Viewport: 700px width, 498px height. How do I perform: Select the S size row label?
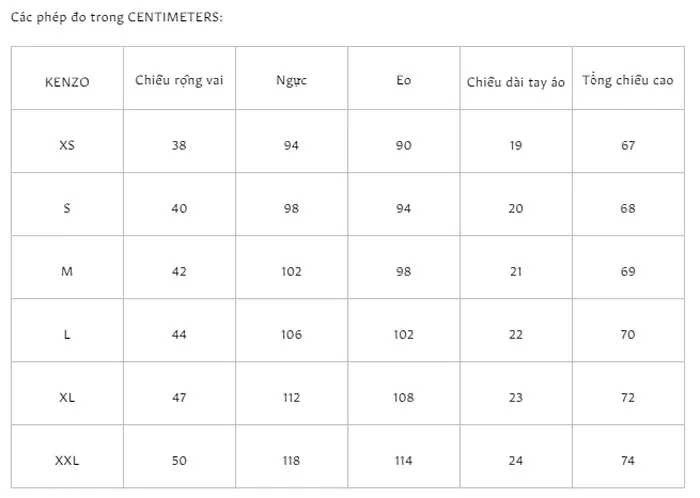click(67, 208)
